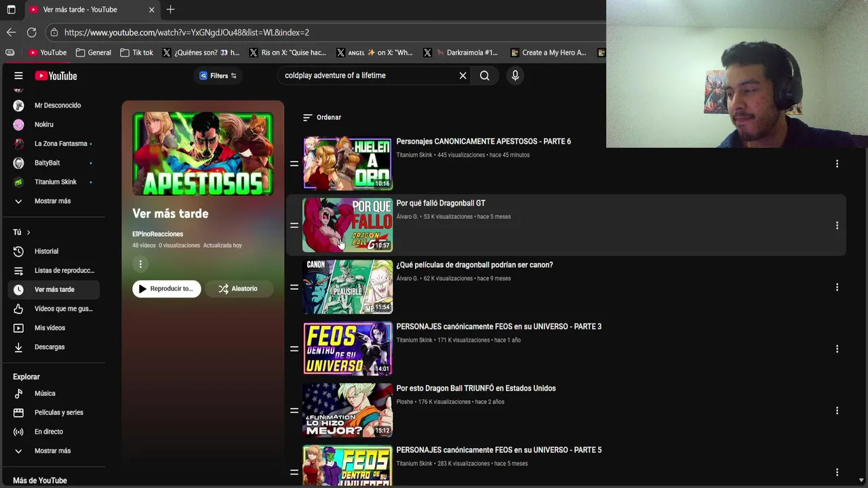The image size is (868, 488).
Task: Go back with browser back arrow
Action: tap(11, 33)
